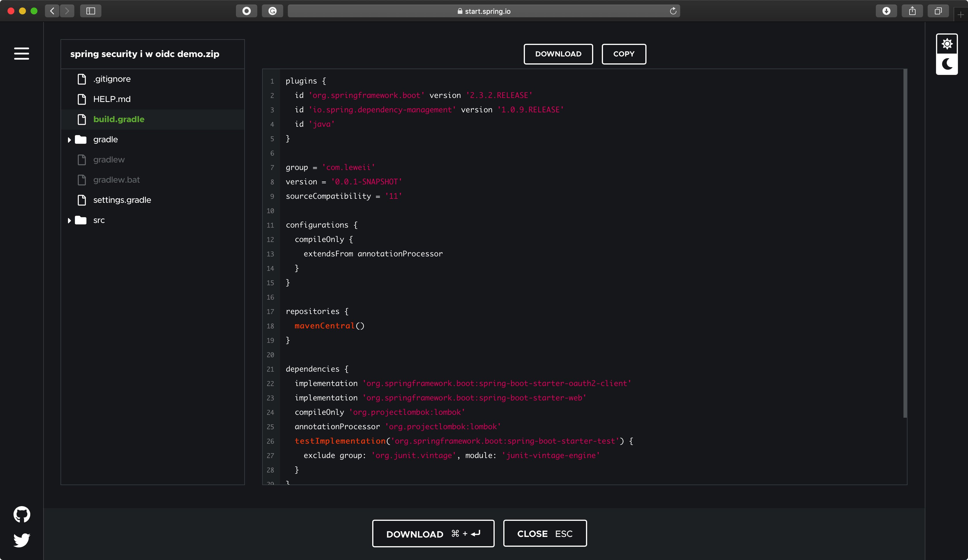968x560 pixels.
Task: Open the Safari share menu
Action: click(912, 11)
